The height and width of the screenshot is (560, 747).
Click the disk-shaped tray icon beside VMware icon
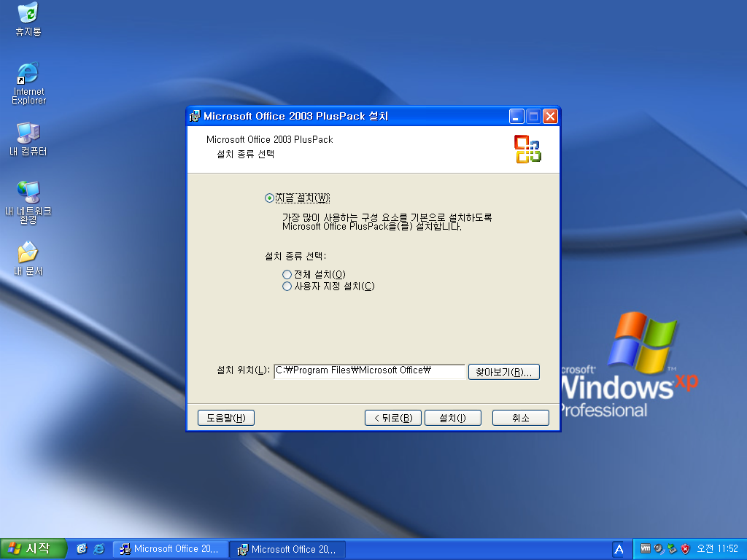tap(659, 548)
